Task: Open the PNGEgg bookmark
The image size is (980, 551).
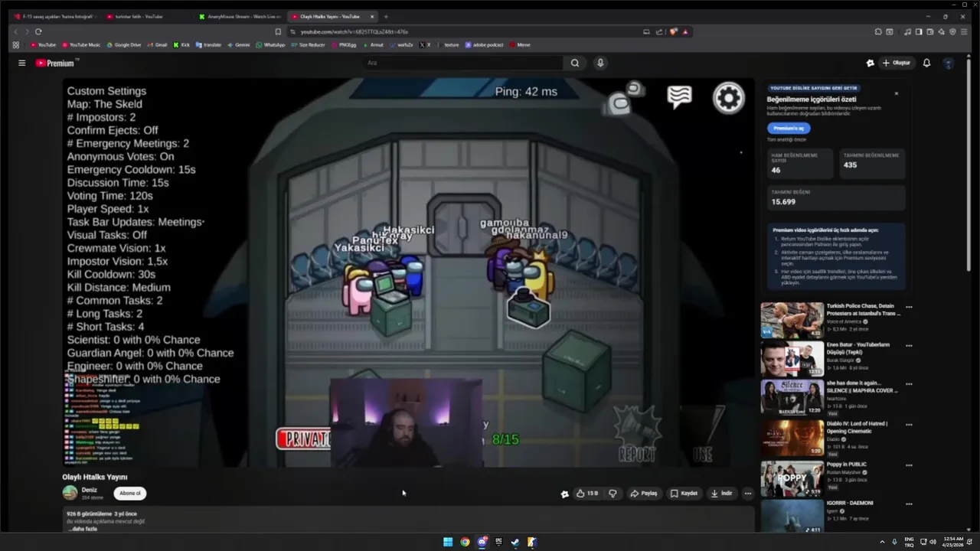Action: pos(344,45)
